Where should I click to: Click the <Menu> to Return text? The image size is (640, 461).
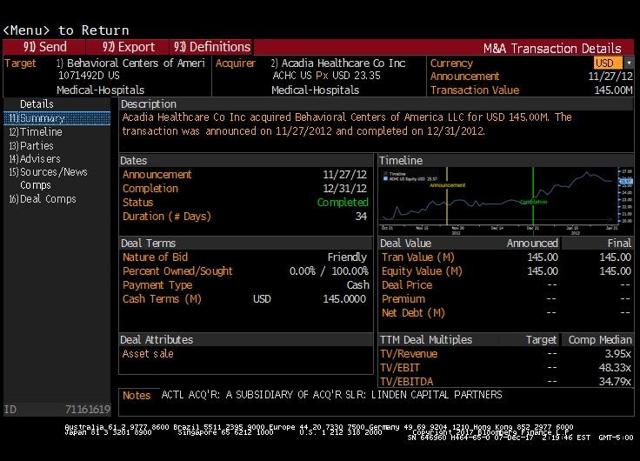[x=66, y=30]
